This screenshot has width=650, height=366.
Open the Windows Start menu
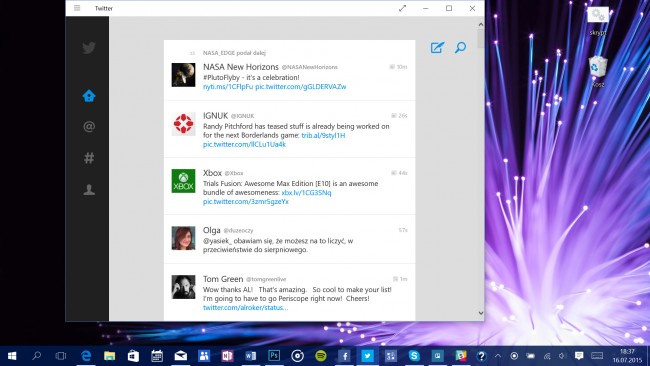point(12,356)
